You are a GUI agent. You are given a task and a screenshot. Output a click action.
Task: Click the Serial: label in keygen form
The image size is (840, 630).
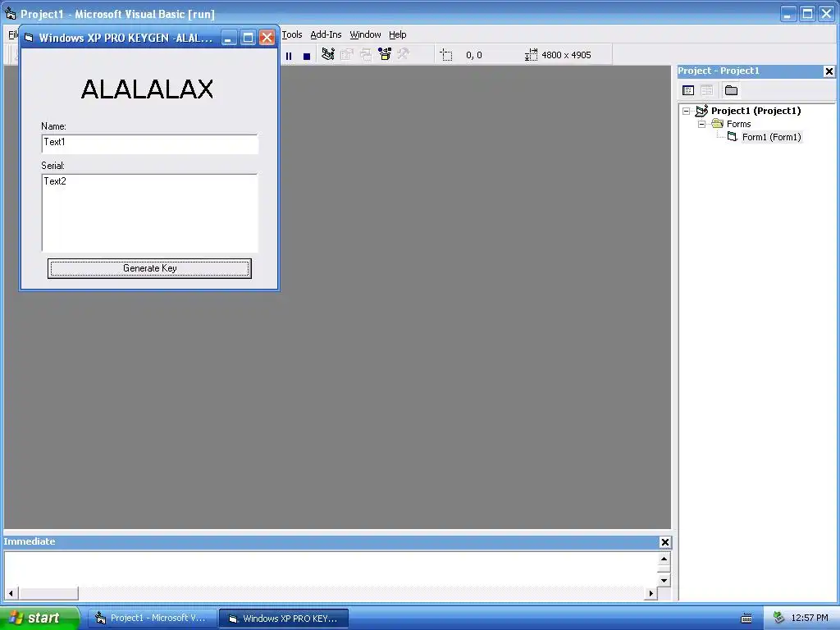52,166
